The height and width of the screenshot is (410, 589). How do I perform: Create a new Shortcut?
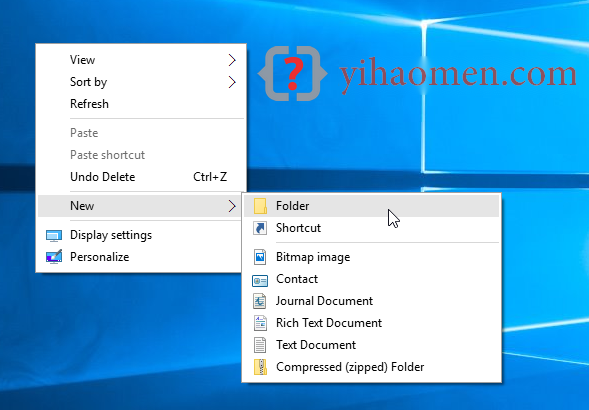click(372, 228)
